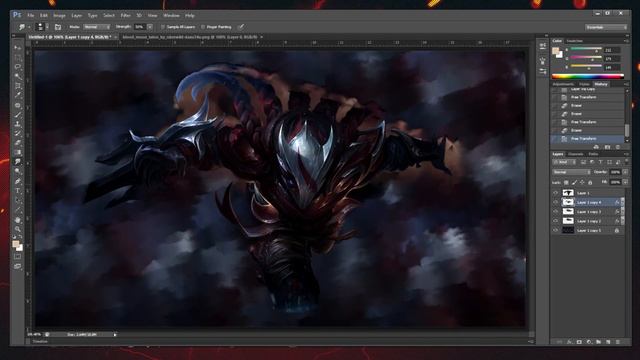The image size is (640, 360).
Task: Enable the Sample All Layers checkbox
Action: pos(162,27)
